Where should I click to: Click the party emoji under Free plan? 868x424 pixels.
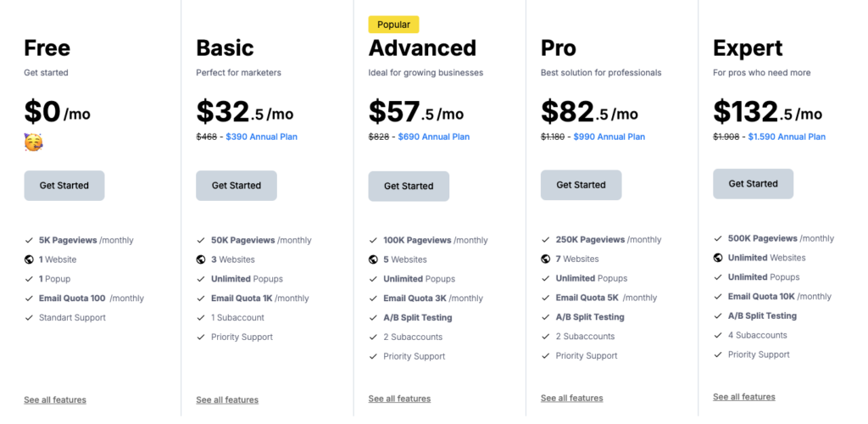34,142
